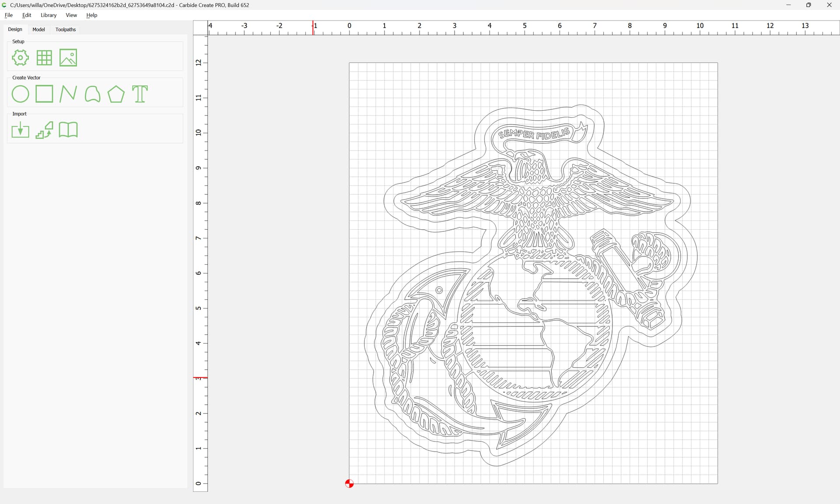Select the Polygon vector tool
The width and height of the screenshot is (840, 504).
116,94
